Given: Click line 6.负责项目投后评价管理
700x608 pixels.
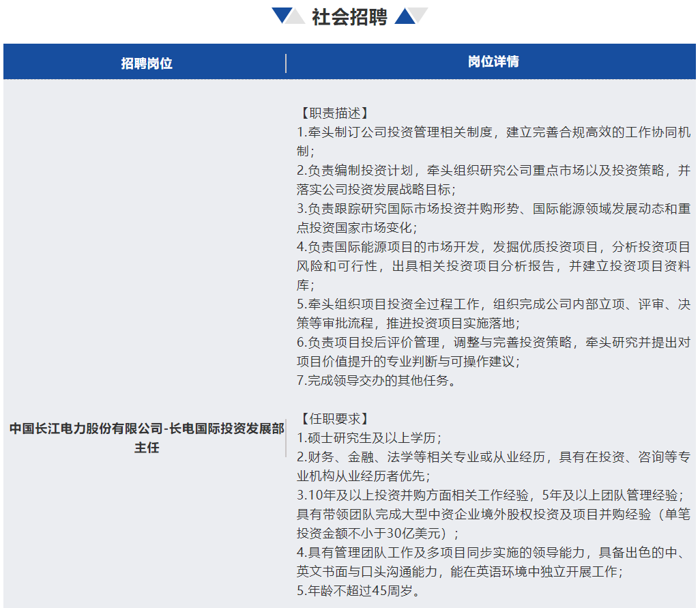Looking at the screenshot, I should click(493, 351).
